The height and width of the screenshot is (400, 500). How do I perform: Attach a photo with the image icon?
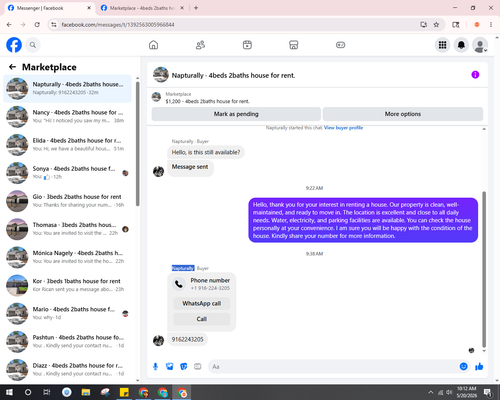point(170,367)
